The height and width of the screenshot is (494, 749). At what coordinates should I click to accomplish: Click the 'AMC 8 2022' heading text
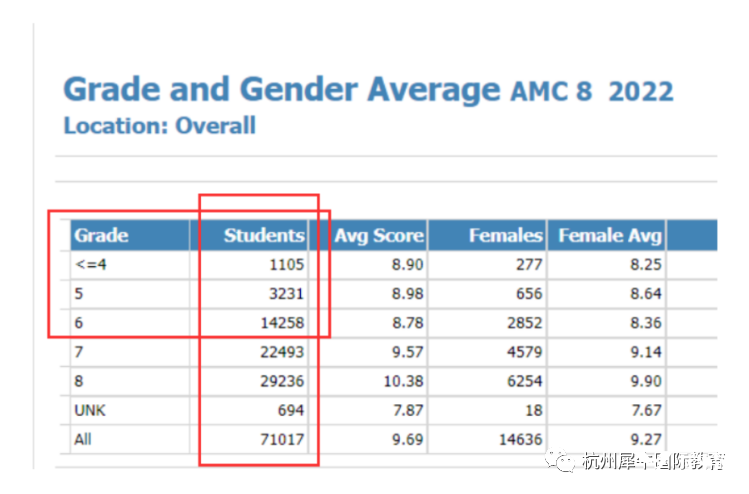tap(592, 92)
